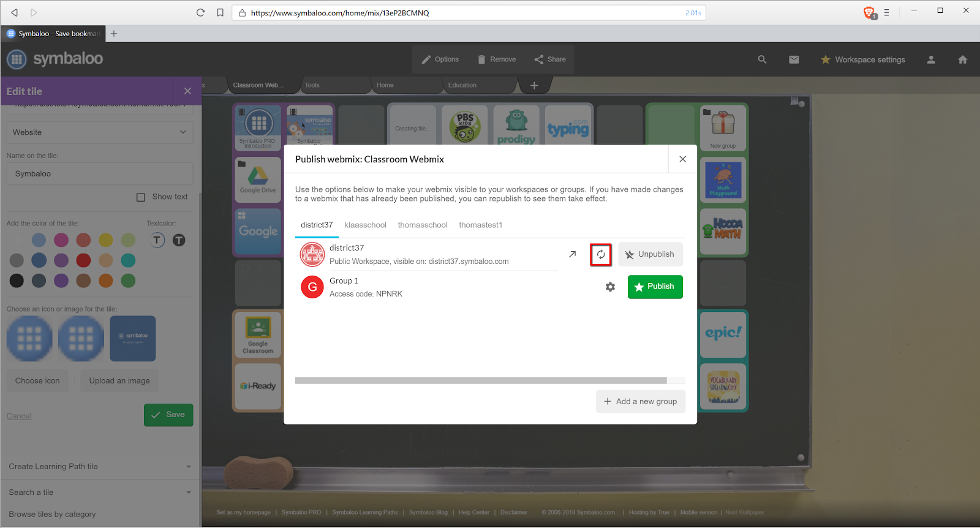Select the outlined T text color
Viewport: 980px width, 528px height.
(157, 240)
